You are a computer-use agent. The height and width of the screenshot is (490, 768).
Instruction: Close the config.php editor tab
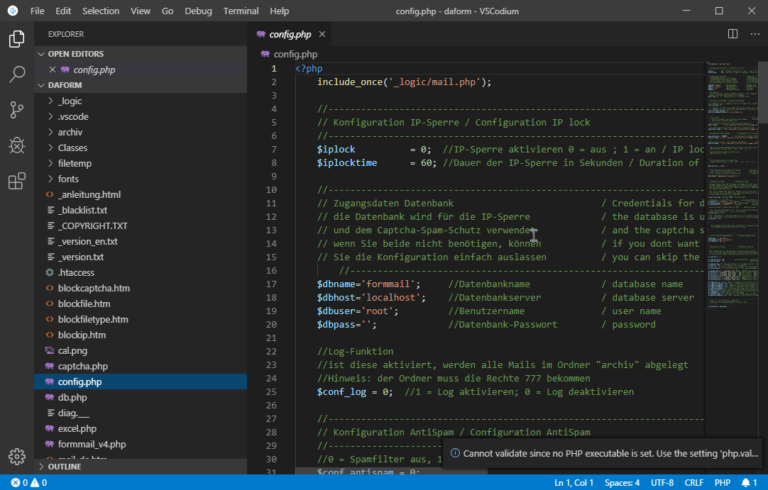point(322,34)
